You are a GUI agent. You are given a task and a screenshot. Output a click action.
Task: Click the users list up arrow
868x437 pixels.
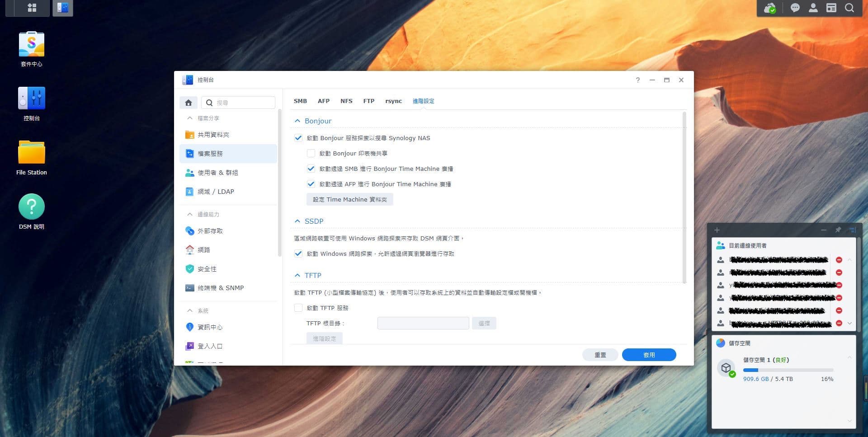point(849,260)
